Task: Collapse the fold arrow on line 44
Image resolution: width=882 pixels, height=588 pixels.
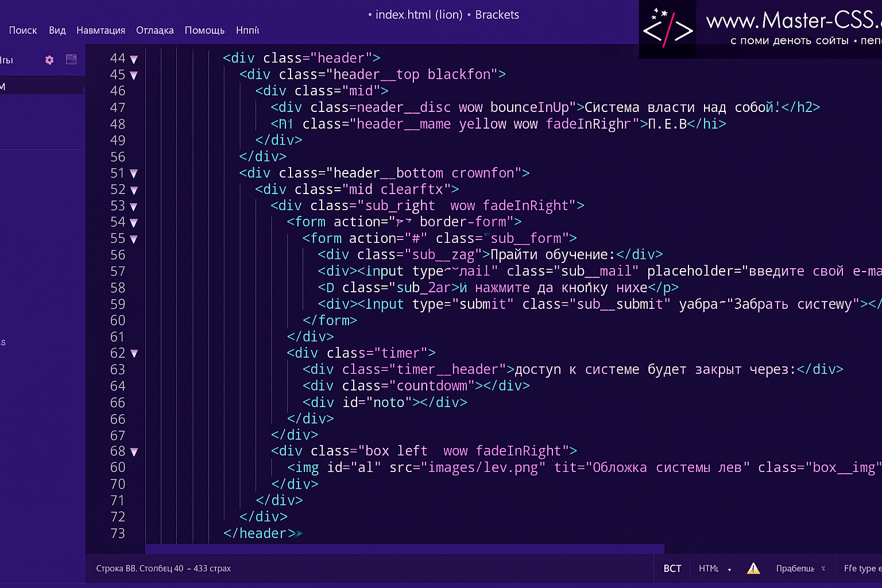Action: [134, 59]
